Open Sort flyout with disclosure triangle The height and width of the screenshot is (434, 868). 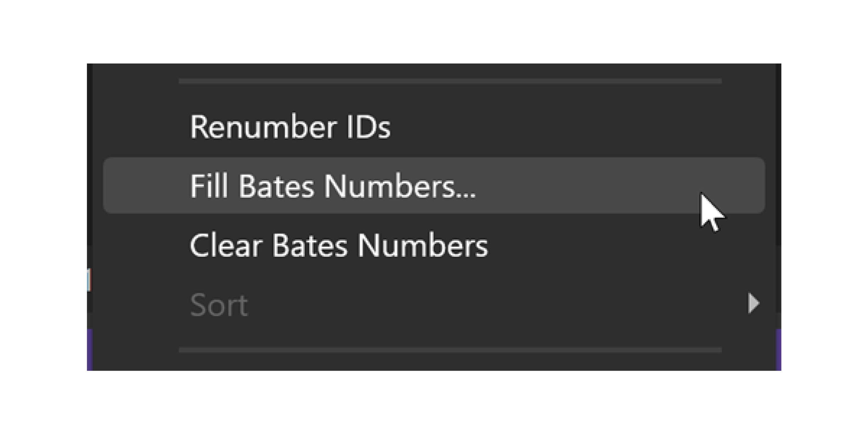click(x=753, y=303)
